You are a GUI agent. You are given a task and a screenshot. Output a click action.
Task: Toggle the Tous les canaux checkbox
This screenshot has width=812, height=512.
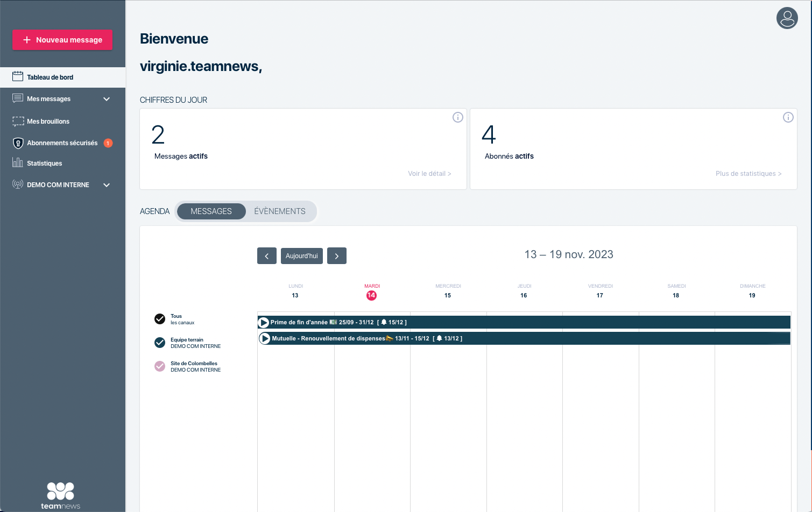160,319
